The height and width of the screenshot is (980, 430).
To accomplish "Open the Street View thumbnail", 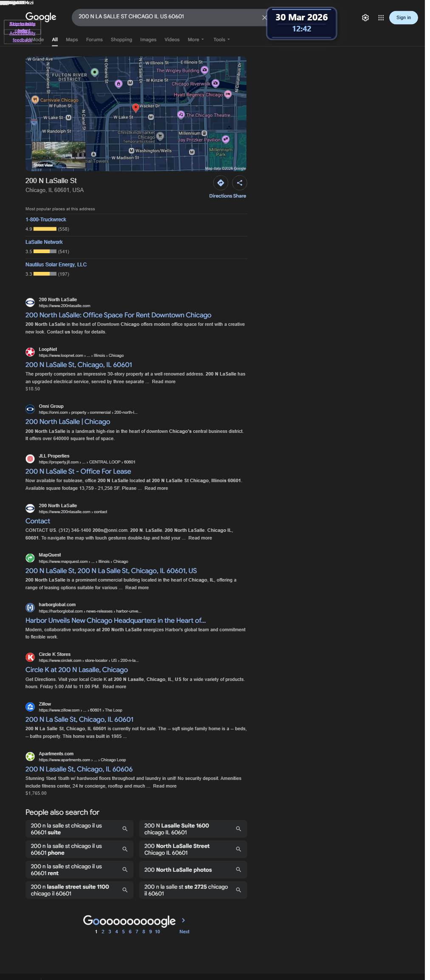I will tap(59, 155).
